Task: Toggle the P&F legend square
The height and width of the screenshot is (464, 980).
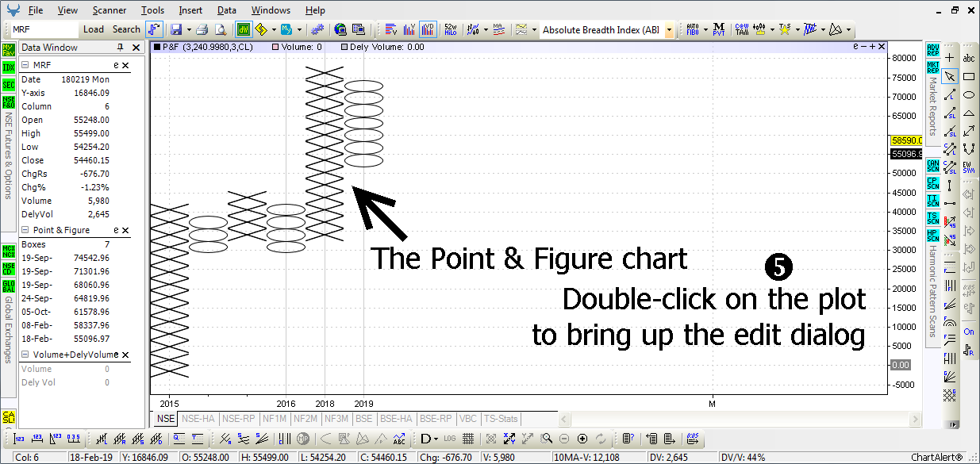Action: 156,47
